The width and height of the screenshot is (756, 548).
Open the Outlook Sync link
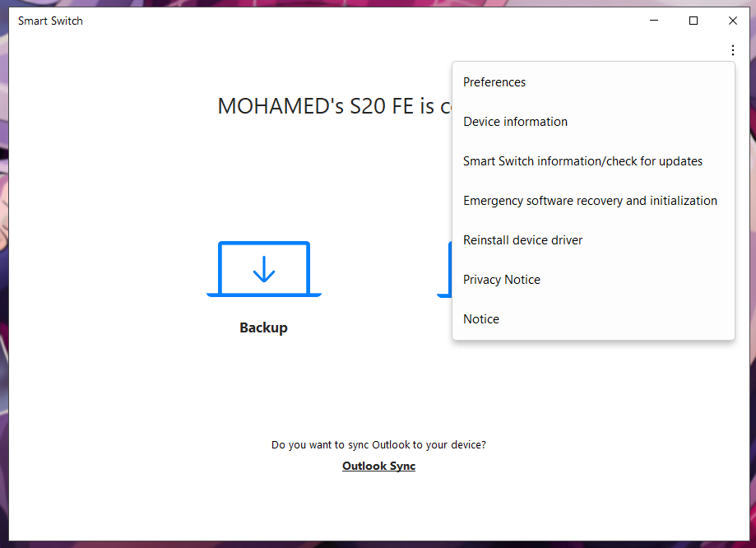pos(378,466)
